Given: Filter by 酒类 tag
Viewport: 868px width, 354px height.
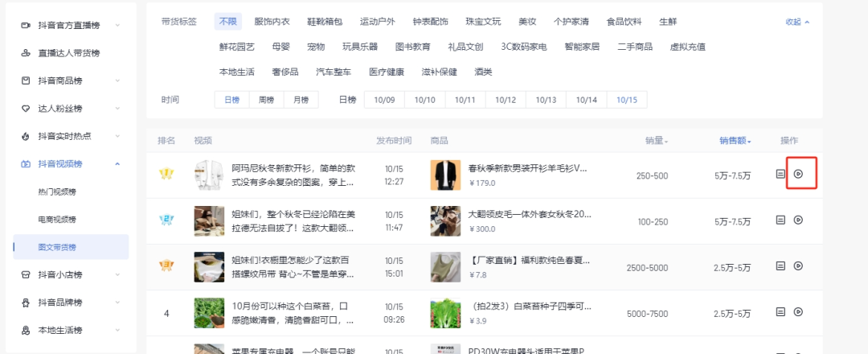Looking at the screenshot, I should point(483,72).
